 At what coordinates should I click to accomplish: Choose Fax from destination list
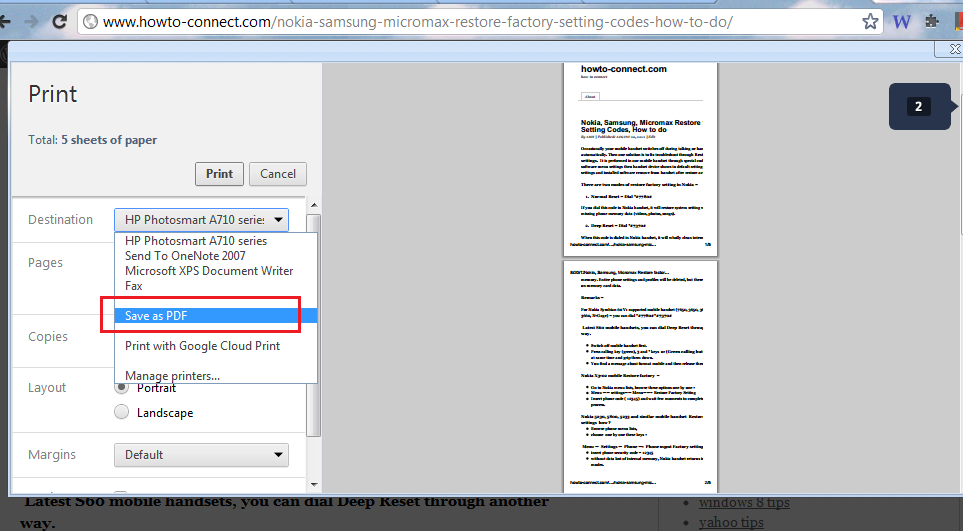(216, 285)
